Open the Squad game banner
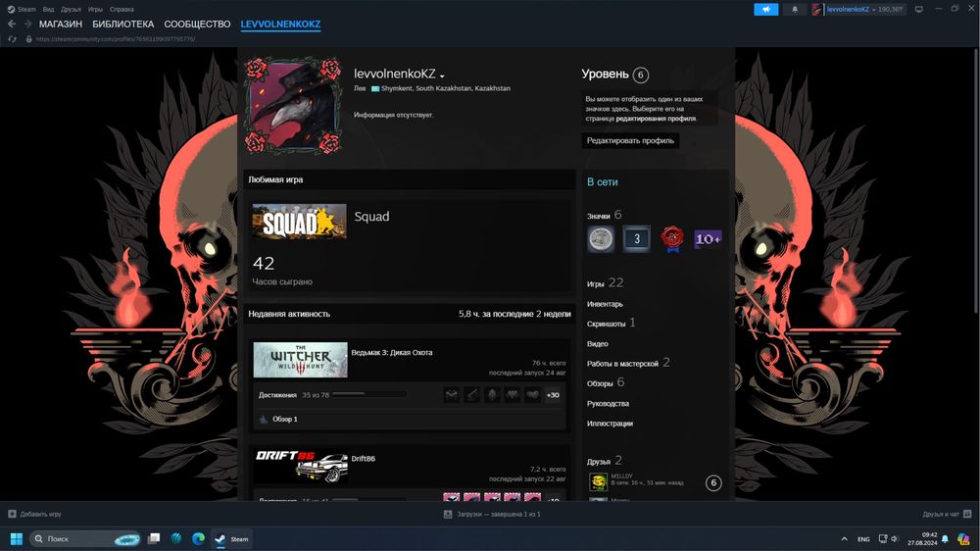980x551 pixels. (x=299, y=222)
